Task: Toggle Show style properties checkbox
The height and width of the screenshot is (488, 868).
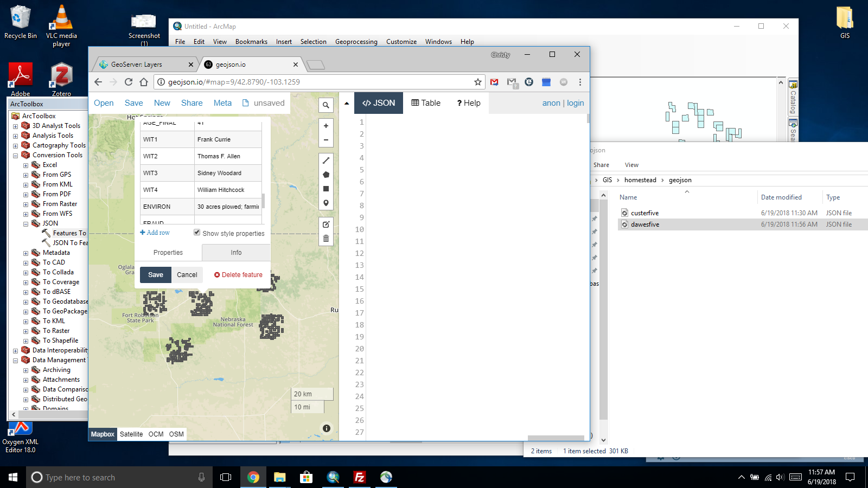Action: 197,233
